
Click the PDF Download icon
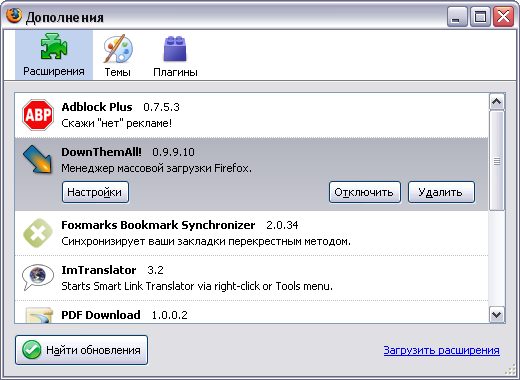click(x=39, y=315)
